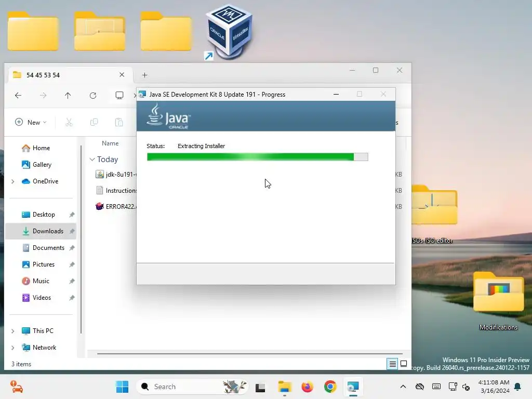The width and height of the screenshot is (532, 399).
Task: Open the widgets icon on taskbar
Action: pyautogui.click(x=16, y=387)
